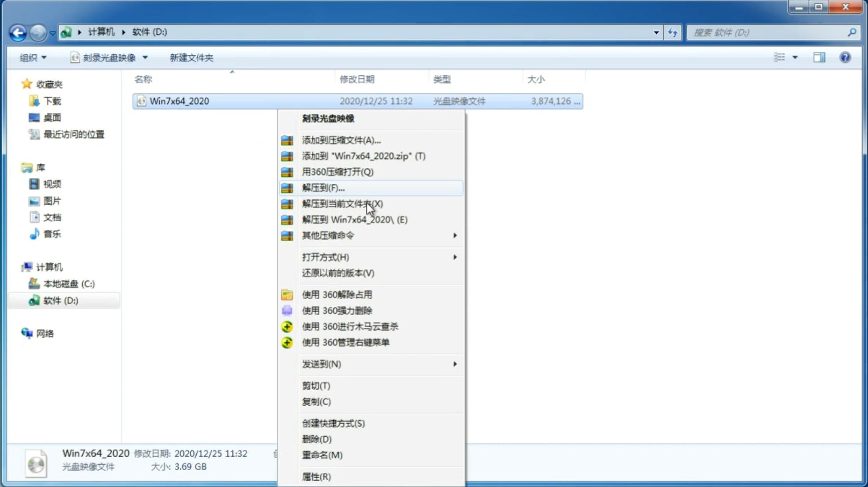Image resolution: width=868 pixels, height=487 pixels.
Task: Select 属性 from context menu
Action: [x=316, y=476]
